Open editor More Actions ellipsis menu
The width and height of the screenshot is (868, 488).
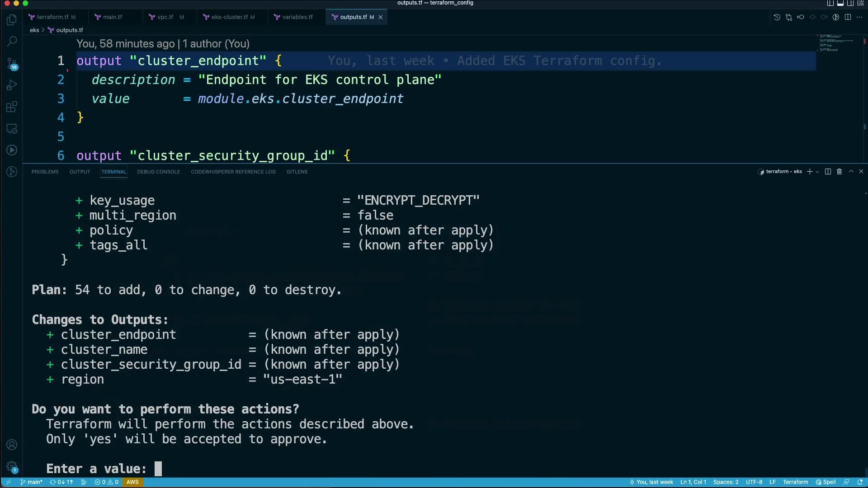(x=859, y=17)
